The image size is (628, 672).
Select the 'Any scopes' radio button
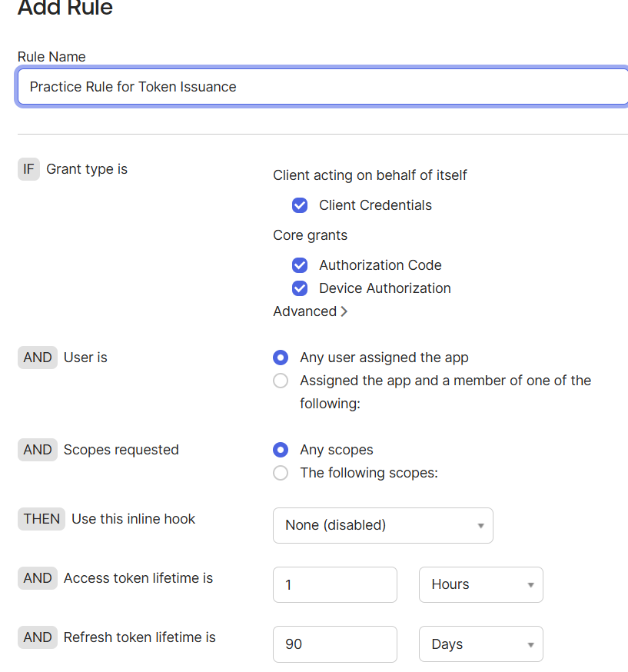point(281,450)
